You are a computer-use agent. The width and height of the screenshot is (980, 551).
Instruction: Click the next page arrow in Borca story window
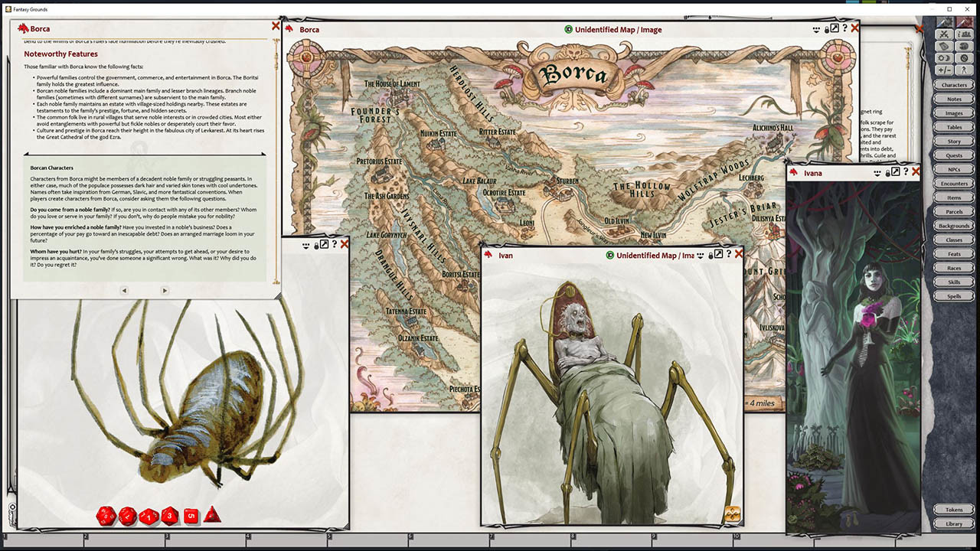tap(164, 290)
